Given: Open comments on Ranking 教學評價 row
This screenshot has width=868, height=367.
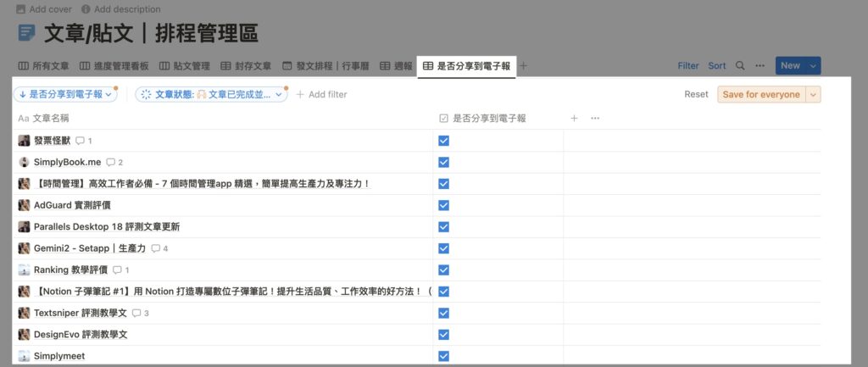Looking at the screenshot, I should coord(120,270).
